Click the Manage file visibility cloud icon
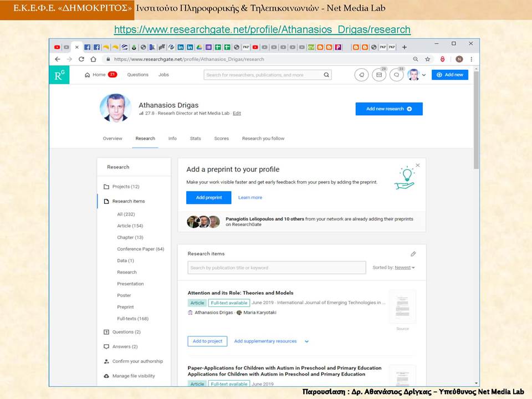 (106, 376)
